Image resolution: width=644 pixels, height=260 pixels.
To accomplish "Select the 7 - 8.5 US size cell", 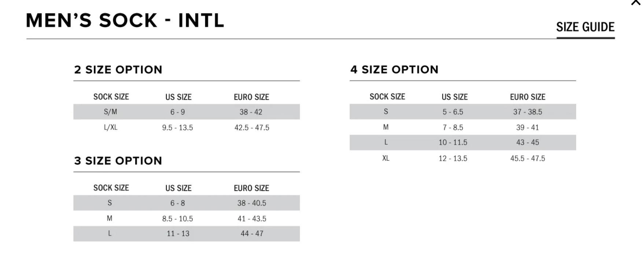I will (453, 128).
